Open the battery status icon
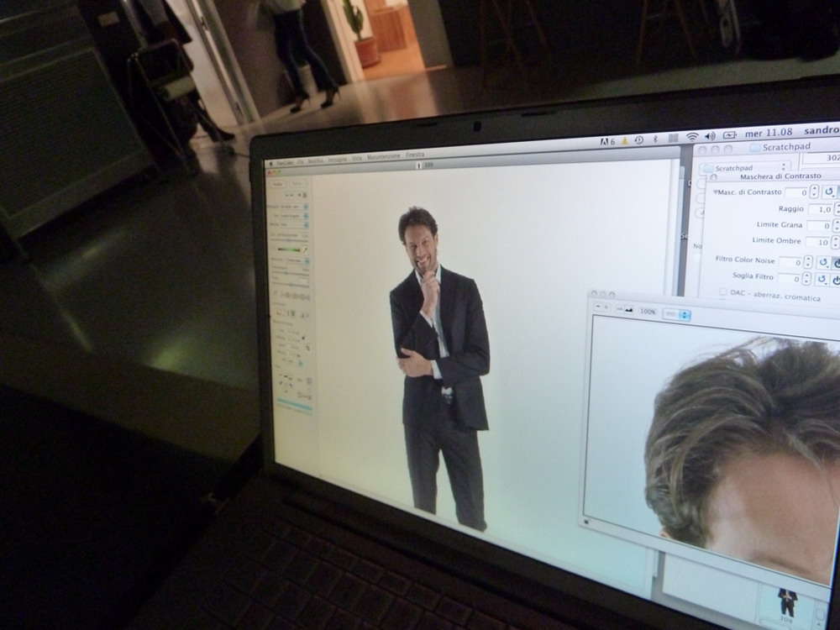 [729, 135]
